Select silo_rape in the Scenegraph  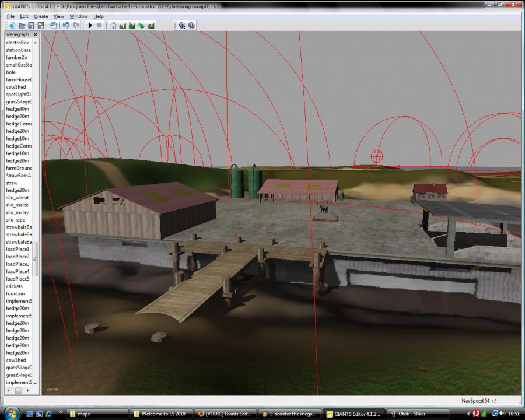coord(15,220)
